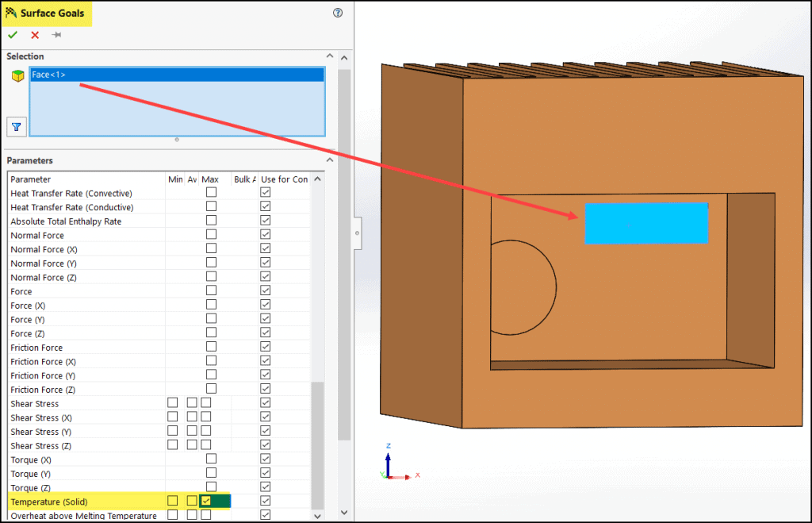Check Max for Shear Stress (Z)

206,444
